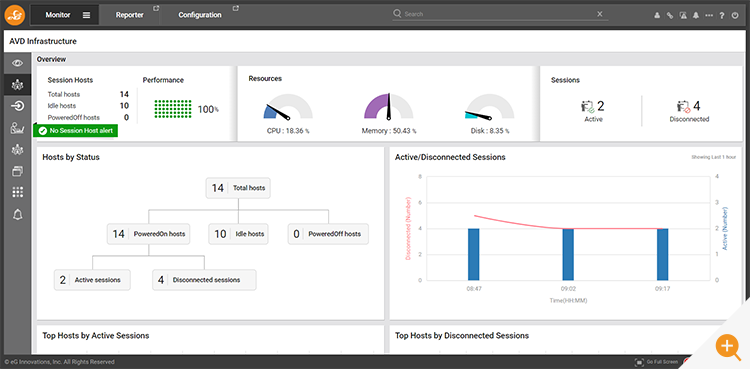This screenshot has height=369, width=750.
Task: Click the 'Disk : 8.35 %' label
Action: click(x=490, y=131)
